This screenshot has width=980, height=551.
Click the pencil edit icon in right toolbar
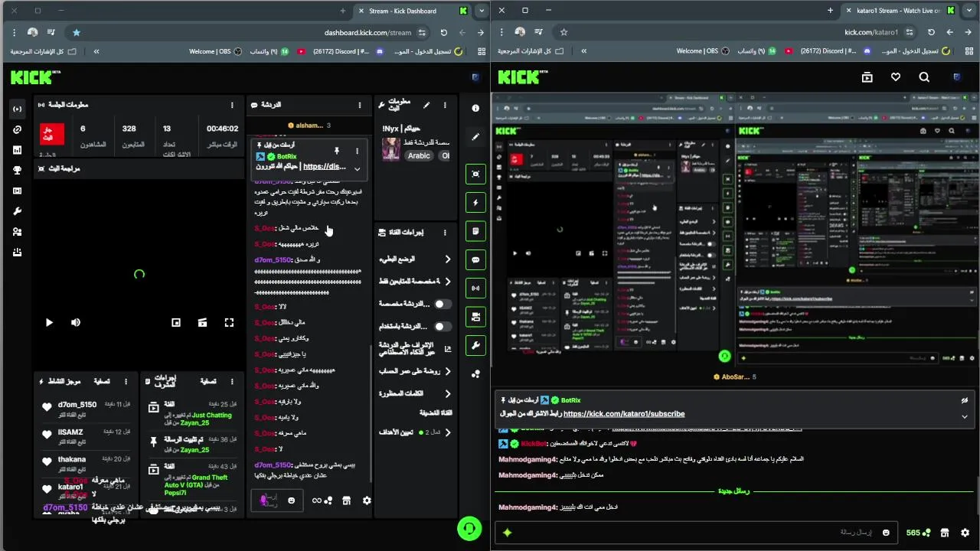click(475, 137)
